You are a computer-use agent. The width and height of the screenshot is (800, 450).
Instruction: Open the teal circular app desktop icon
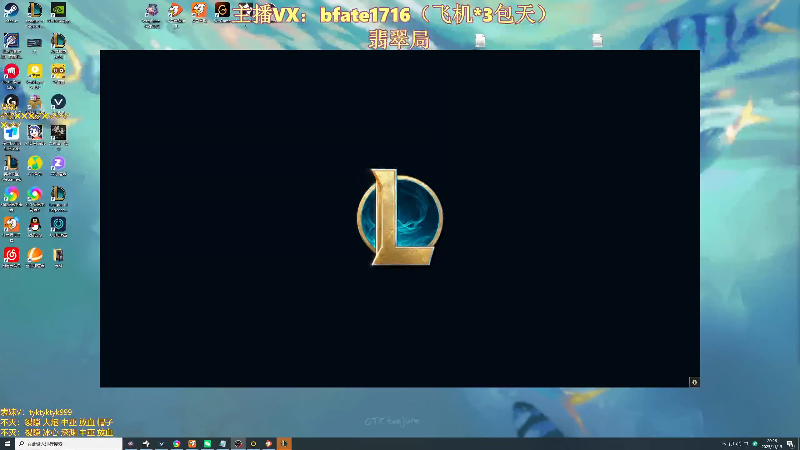click(58, 224)
